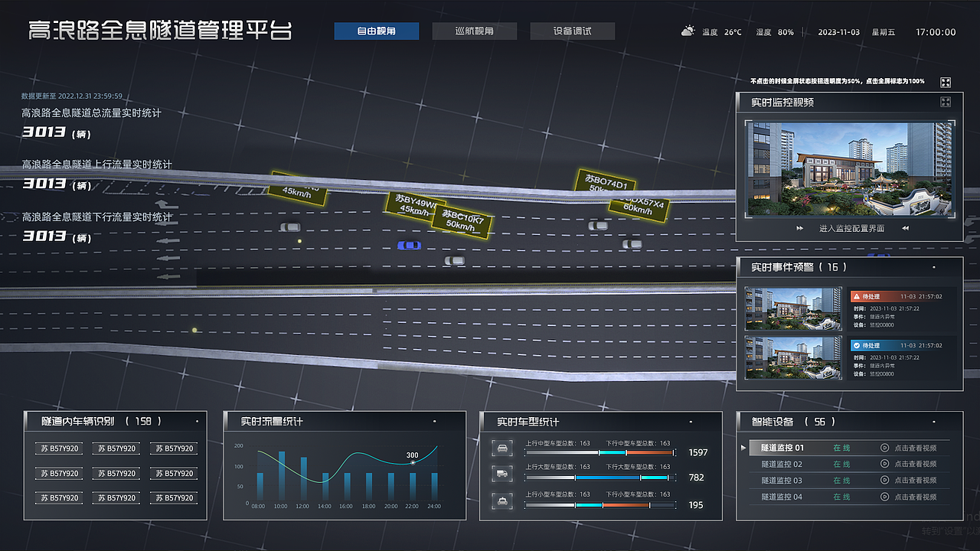Collapse the 实时事件预警 panel via its header dot

pyautogui.click(x=934, y=267)
